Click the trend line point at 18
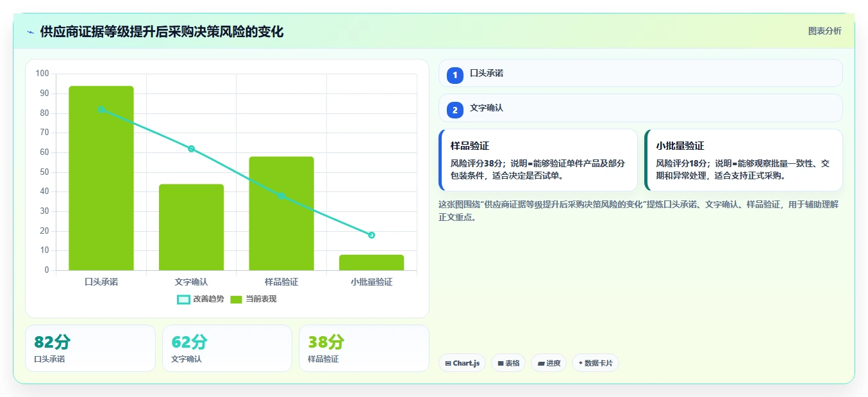Screen dimensions: 868x397 tap(371, 235)
